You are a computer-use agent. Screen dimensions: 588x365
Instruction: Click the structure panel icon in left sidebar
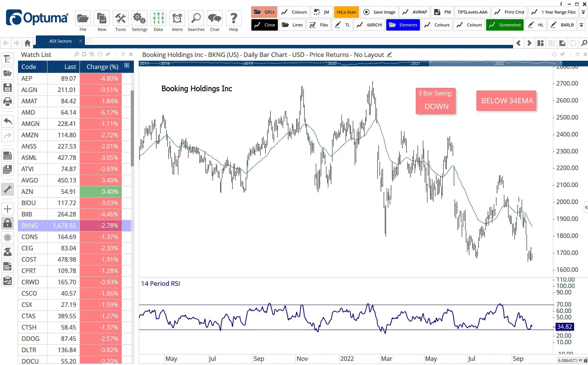[8, 59]
